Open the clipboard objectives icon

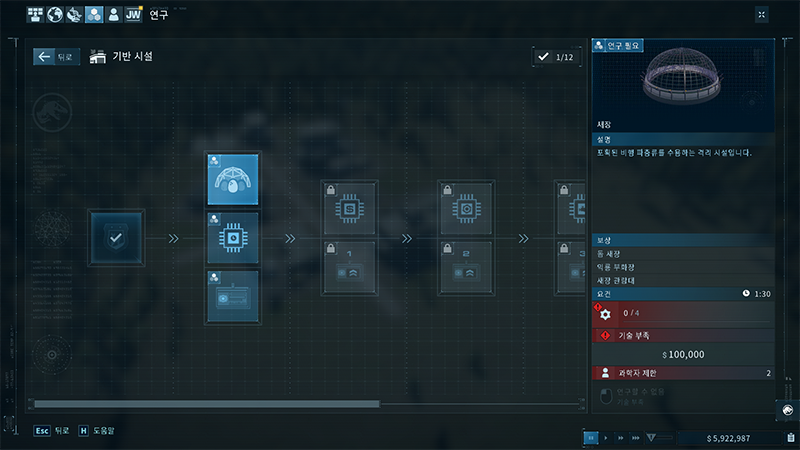point(790,438)
